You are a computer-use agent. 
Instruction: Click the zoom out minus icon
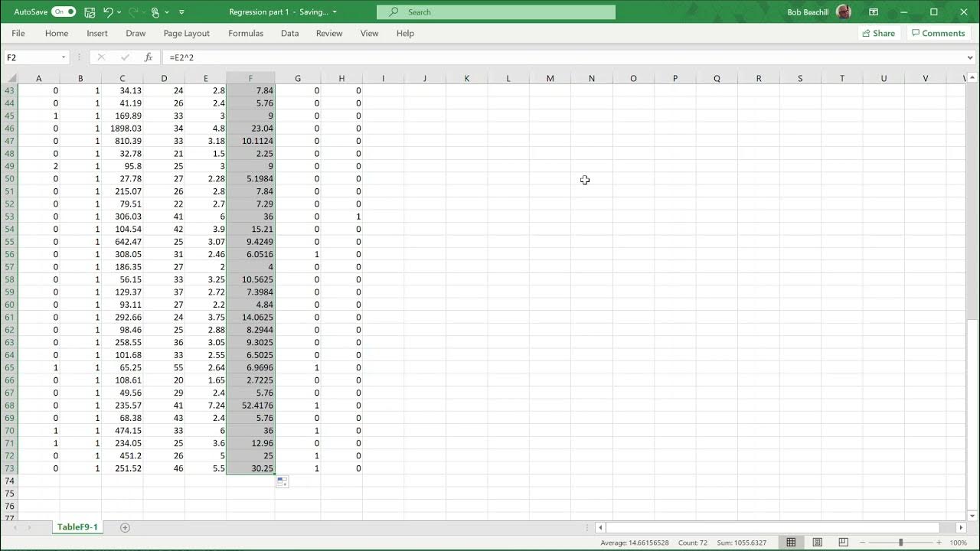tap(864, 543)
